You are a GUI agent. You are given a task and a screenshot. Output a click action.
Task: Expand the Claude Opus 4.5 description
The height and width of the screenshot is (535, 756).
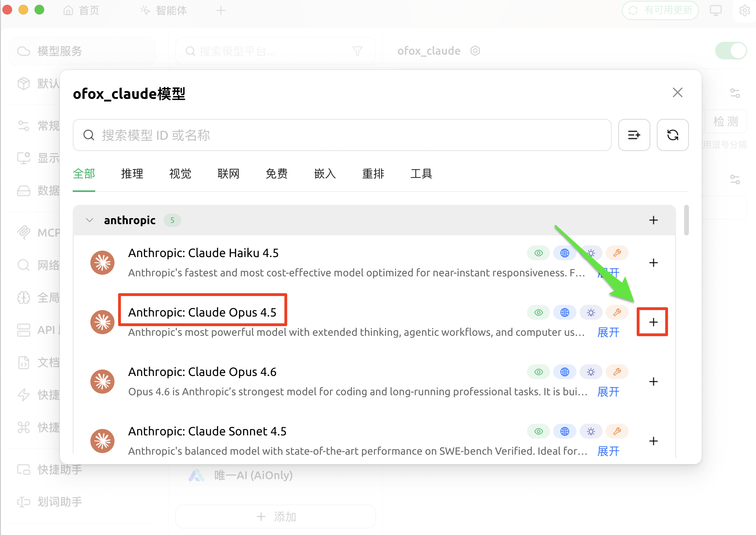608,332
